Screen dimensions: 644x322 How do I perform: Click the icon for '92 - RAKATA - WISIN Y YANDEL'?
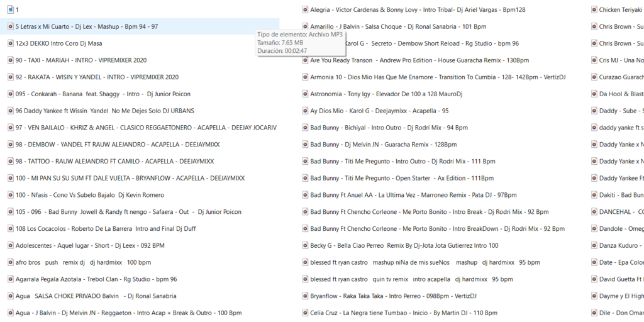click(x=10, y=77)
